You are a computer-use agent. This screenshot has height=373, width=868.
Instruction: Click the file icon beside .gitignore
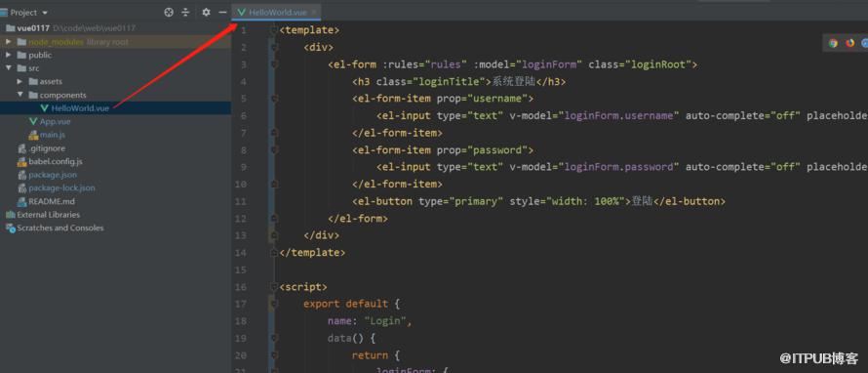pos(22,148)
